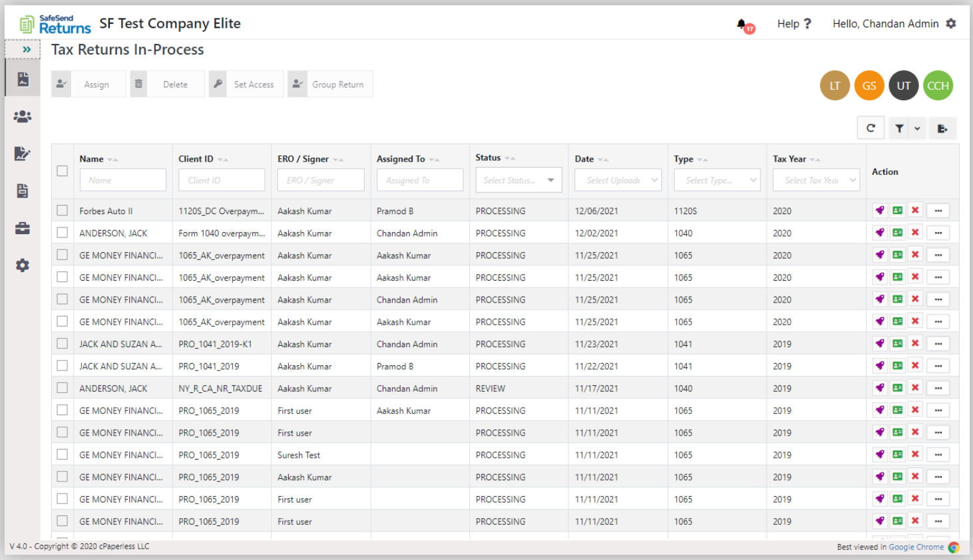Check the Forbes Auto II row checkbox
Viewport: 973px width, 560px height.
[63, 211]
